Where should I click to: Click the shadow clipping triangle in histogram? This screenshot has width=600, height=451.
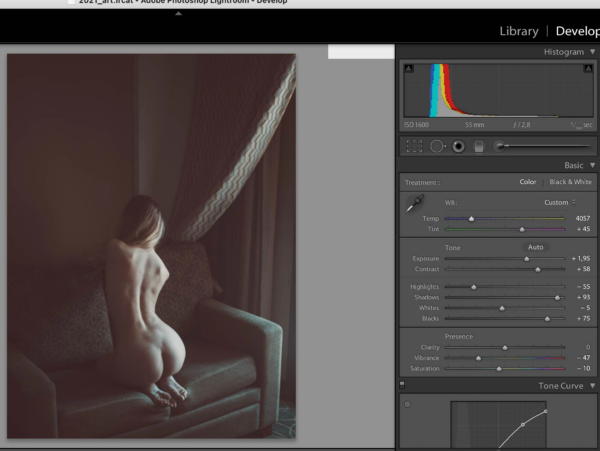coord(407,69)
